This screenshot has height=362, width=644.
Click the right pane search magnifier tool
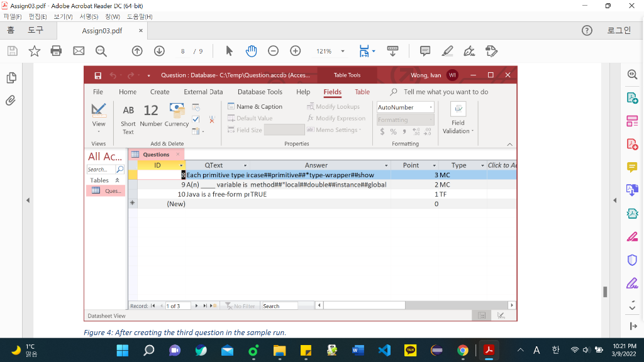pos(633,74)
